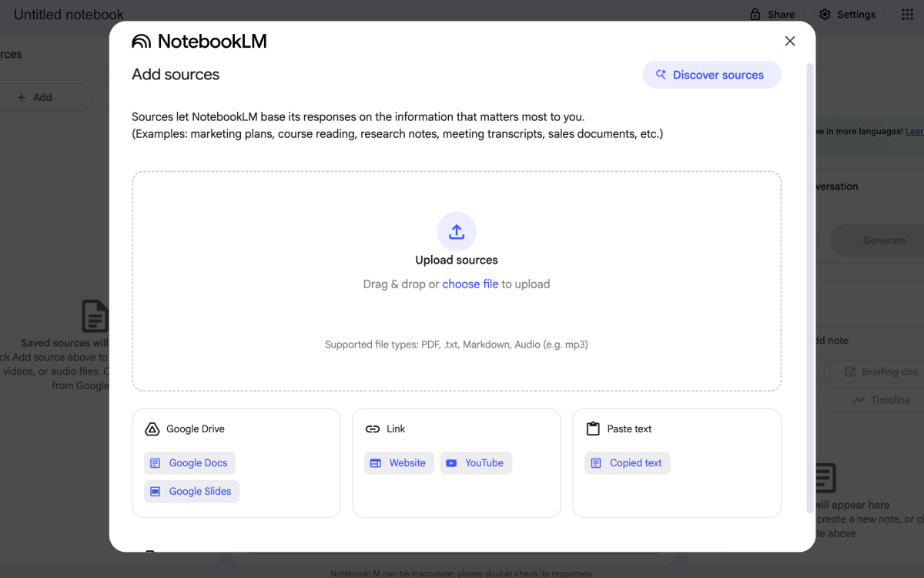
Task: Click the Upload sources heading
Action: 457,260
